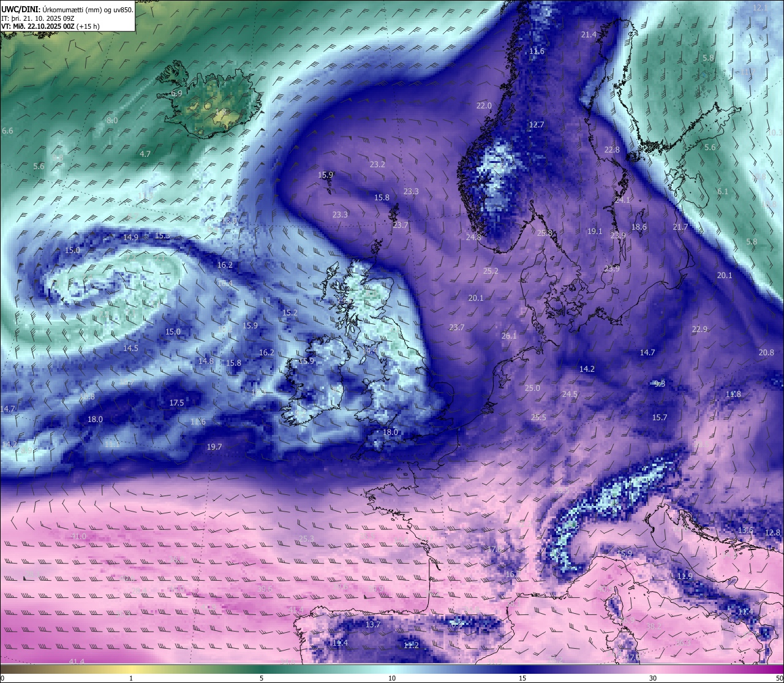The height and width of the screenshot is (683, 784).
Task: Click the 14.5 value in the Atlantic low
Action: point(130,349)
